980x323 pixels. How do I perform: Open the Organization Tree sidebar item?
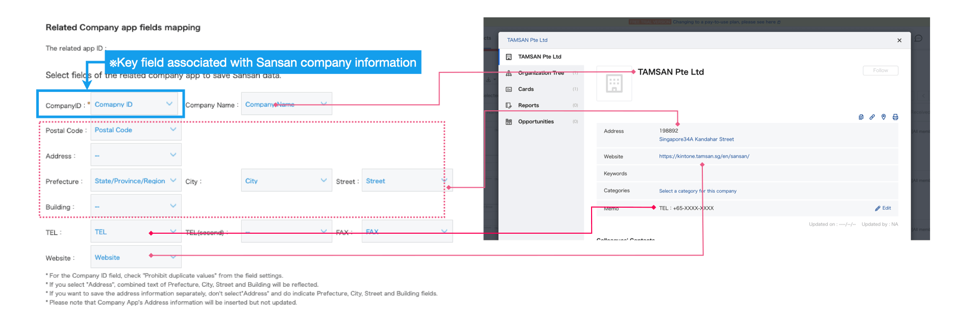coord(541,73)
